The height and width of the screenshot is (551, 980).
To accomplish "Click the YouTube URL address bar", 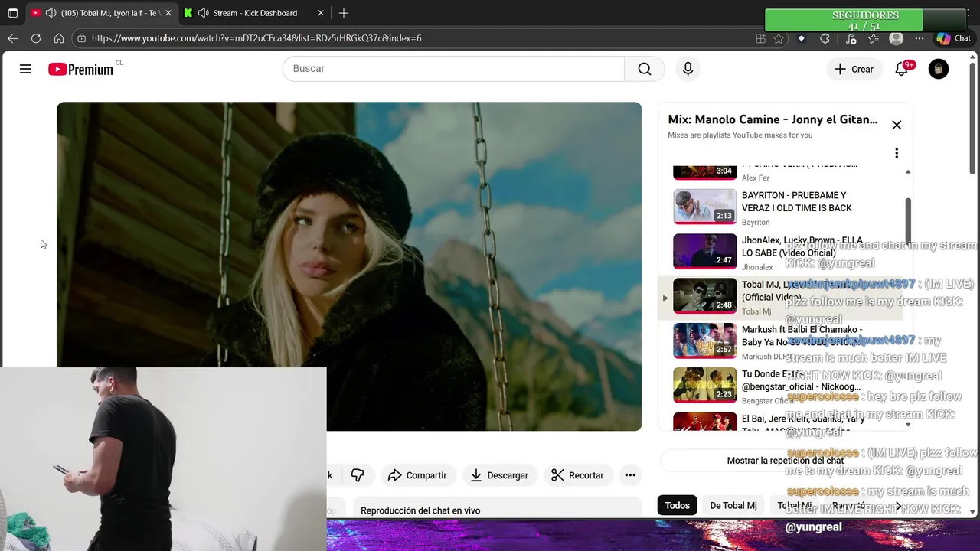I will [413, 38].
